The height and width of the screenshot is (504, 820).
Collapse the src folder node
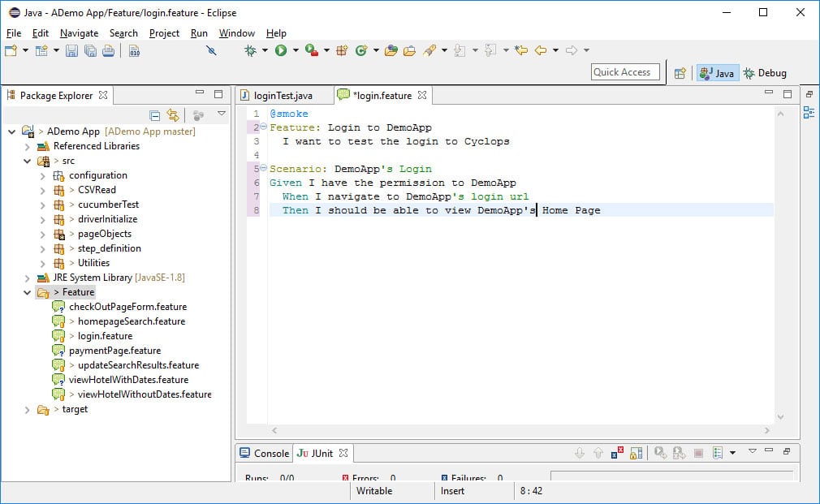27,161
